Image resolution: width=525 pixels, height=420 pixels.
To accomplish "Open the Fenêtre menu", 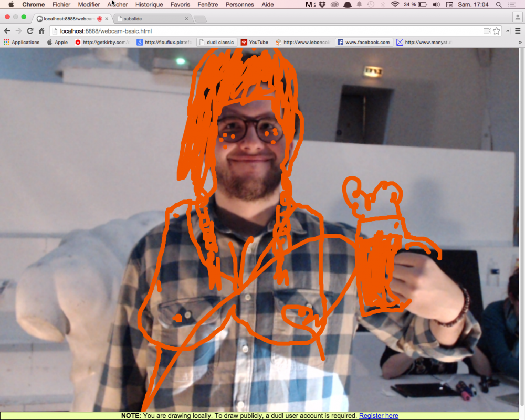I will click(207, 4).
